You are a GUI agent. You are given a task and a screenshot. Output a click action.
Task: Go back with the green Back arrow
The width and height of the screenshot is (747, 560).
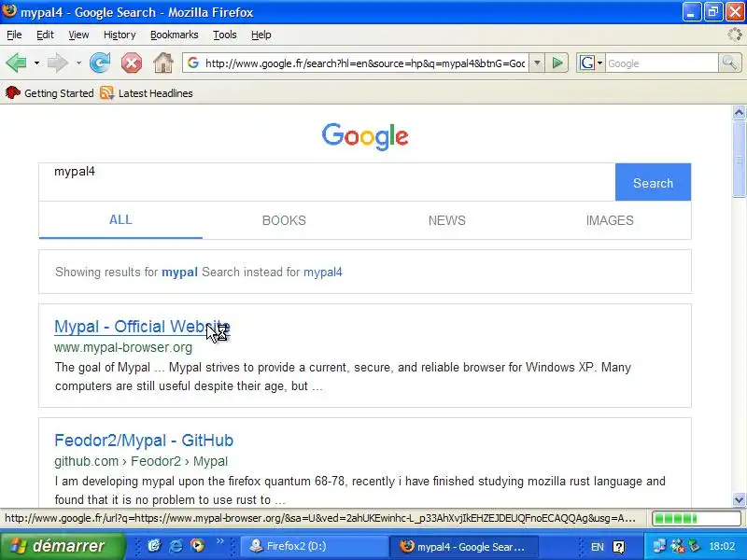15,63
